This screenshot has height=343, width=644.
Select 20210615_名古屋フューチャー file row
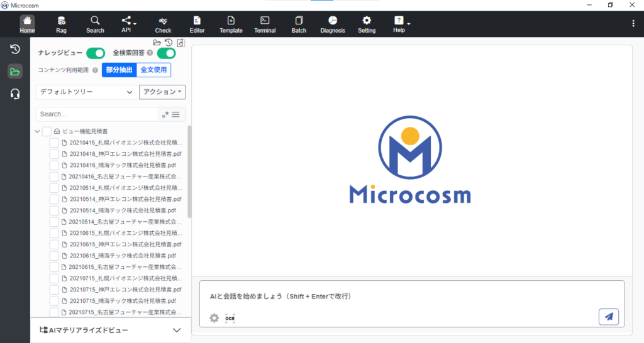point(125,267)
